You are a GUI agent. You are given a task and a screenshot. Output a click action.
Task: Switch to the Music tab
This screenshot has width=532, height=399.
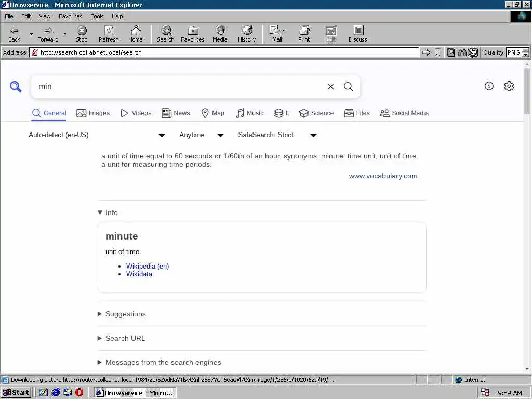[x=250, y=113]
